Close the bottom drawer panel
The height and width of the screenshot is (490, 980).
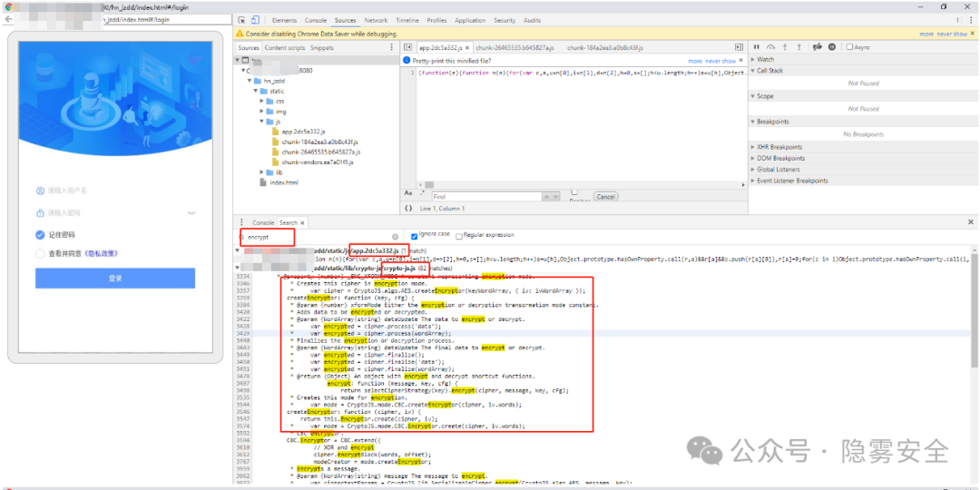point(970,222)
